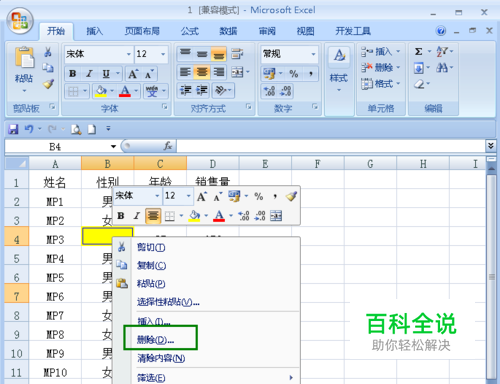Toggle Italic in ribbon font group
Viewport: 500px width, 384px height.
[x=89, y=74]
